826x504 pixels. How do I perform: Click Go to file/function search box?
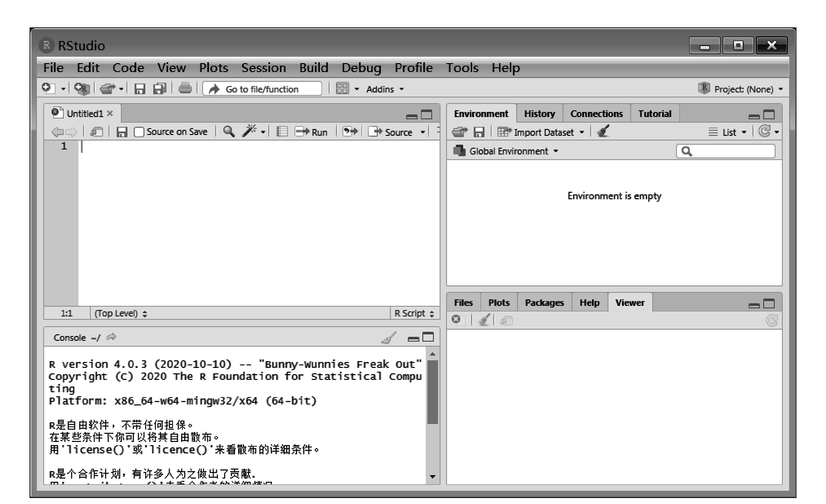(262, 89)
